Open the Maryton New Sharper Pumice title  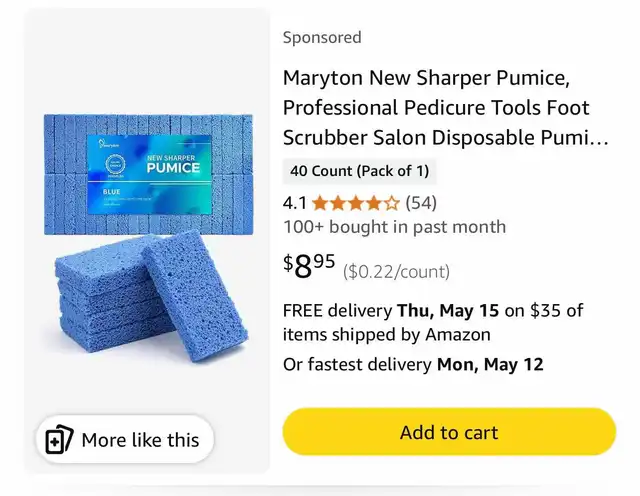pyautogui.click(x=445, y=107)
